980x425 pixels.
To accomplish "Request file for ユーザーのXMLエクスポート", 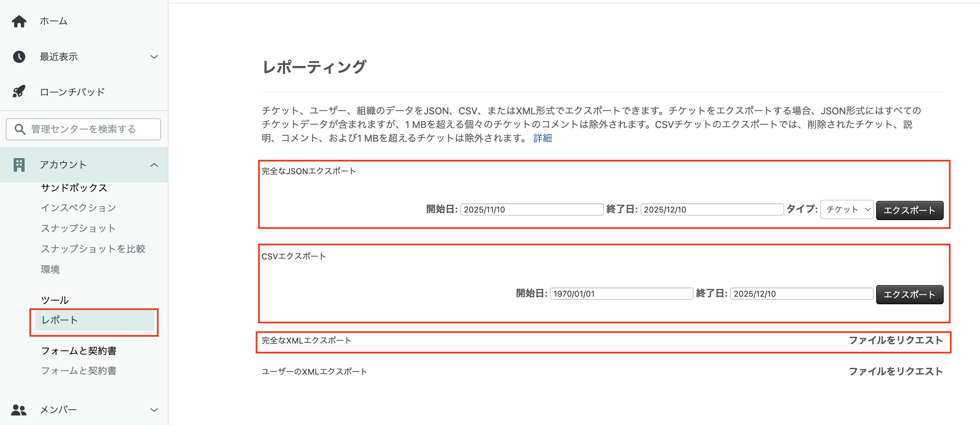I will click(896, 371).
